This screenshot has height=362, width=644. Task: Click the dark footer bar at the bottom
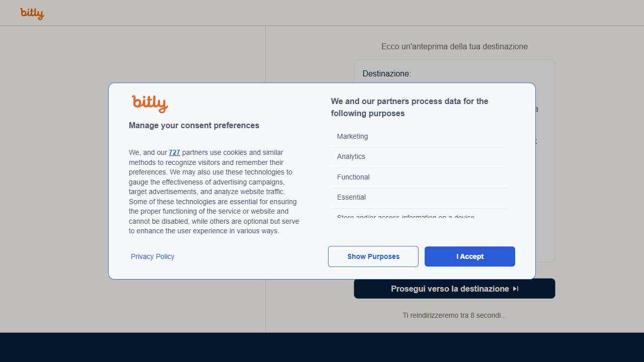pos(322,347)
